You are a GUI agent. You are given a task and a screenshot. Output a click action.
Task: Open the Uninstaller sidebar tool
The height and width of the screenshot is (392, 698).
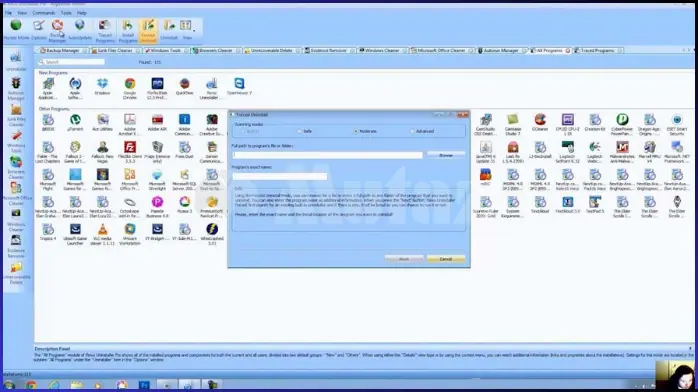click(x=16, y=62)
